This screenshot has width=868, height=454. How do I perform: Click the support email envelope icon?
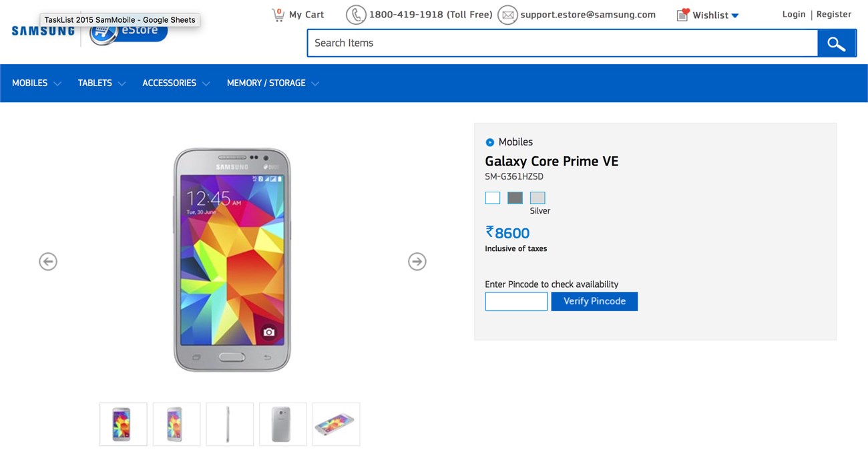pos(508,14)
